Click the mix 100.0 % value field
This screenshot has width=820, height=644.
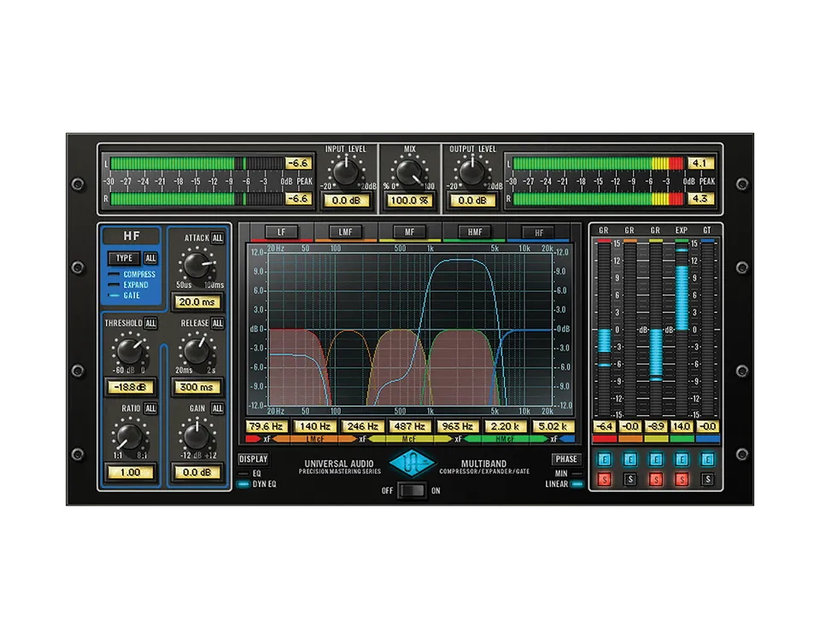409,200
